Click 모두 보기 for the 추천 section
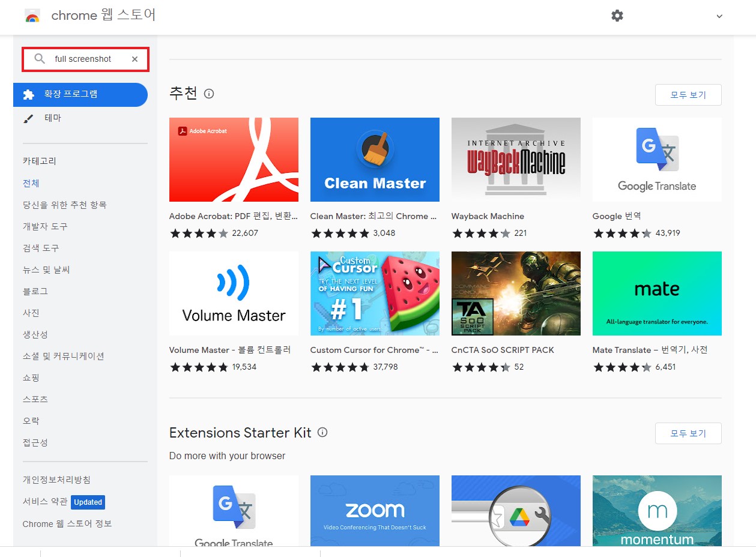Viewport: 756px width, 557px height. coord(688,95)
